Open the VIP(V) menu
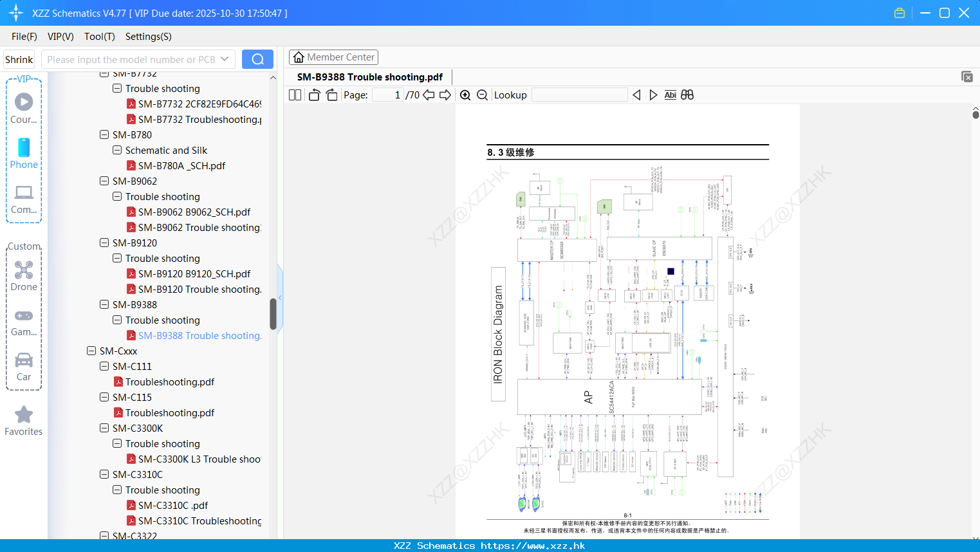The image size is (980, 552). pos(60,37)
